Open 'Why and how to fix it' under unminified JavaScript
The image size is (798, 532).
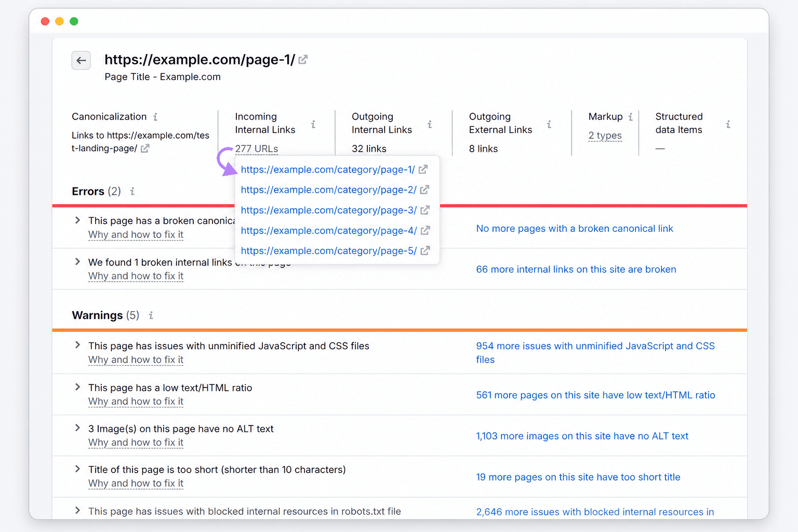(x=136, y=360)
